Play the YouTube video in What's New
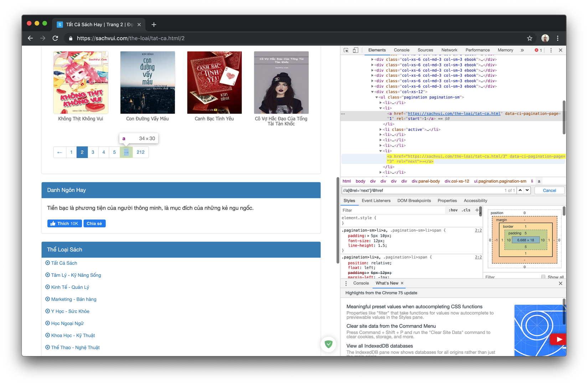This screenshot has width=588, height=385. click(x=558, y=339)
